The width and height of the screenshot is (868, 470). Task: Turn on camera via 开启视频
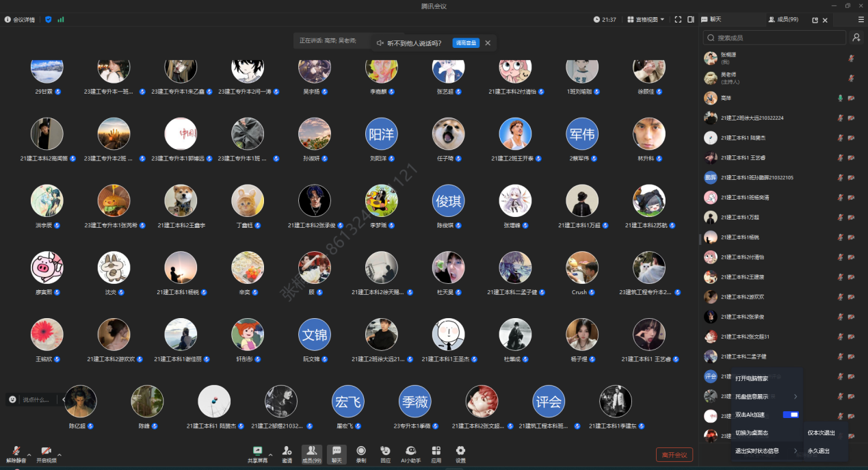click(46, 452)
